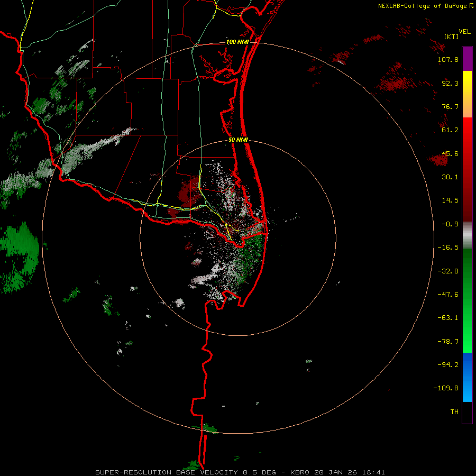Viewport: 476px width, 476px height.
Task: Click the -32.0 velocity scale value
Action: point(448,271)
